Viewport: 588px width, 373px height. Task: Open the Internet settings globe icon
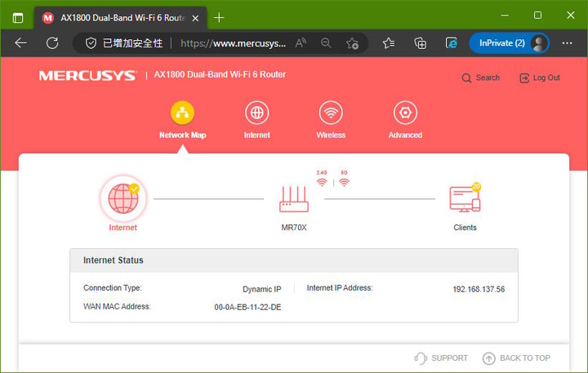[257, 113]
